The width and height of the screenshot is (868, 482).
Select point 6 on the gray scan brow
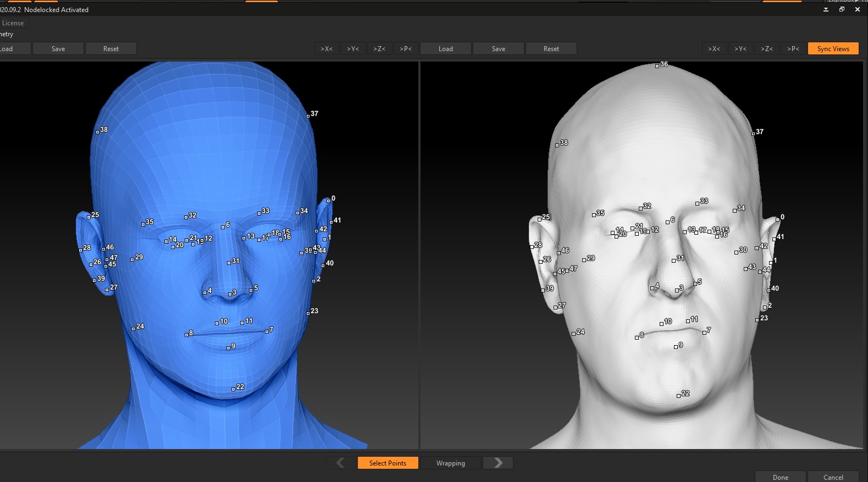click(x=668, y=222)
